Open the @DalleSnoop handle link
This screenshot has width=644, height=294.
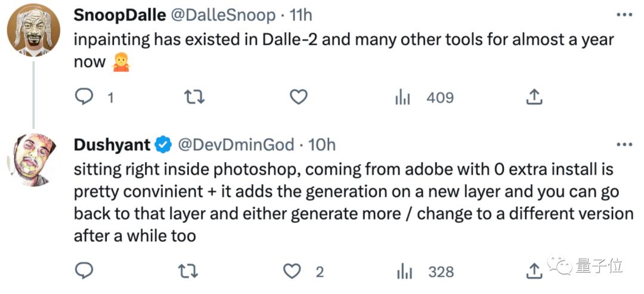click(x=224, y=14)
